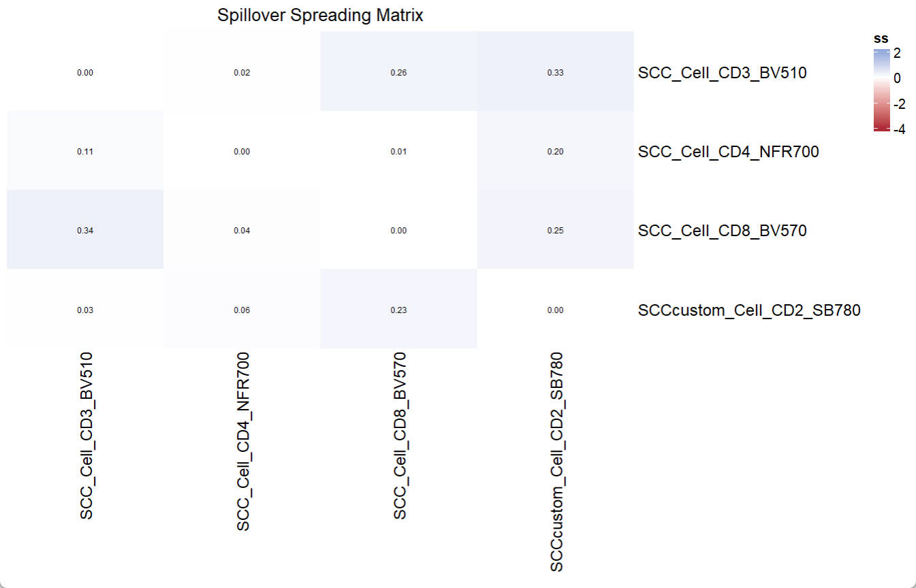Click the SCC_Cell_CD3_BV510 row label
Screen dimensions: 916x588
[722, 73]
